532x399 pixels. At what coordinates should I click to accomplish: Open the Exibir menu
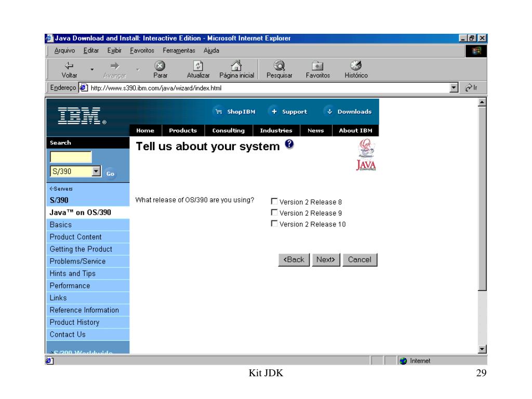click(114, 50)
